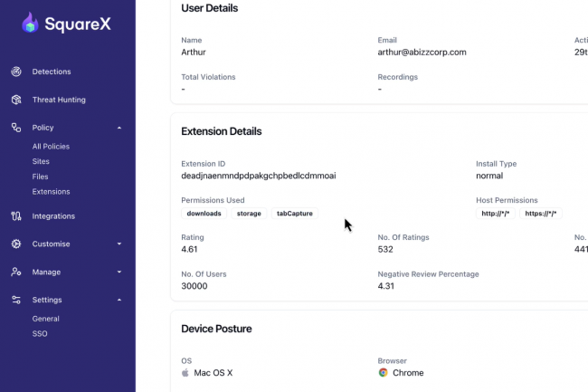Collapse the Policy section arrow

coord(119,128)
